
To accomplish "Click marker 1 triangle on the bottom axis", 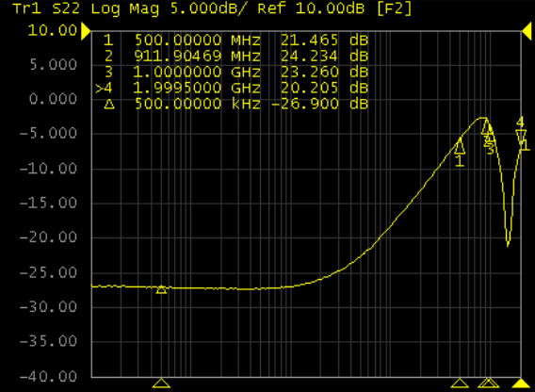I will tap(460, 384).
